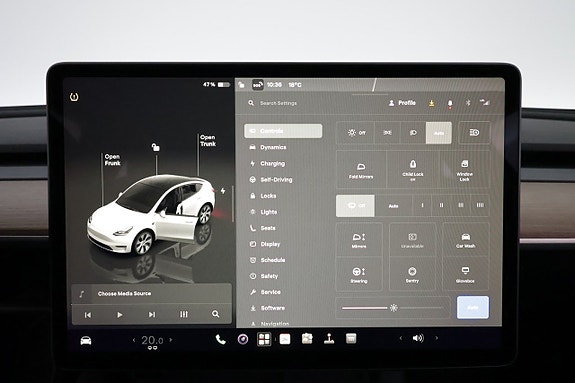Lower volume with the left chevron

click(x=400, y=338)
